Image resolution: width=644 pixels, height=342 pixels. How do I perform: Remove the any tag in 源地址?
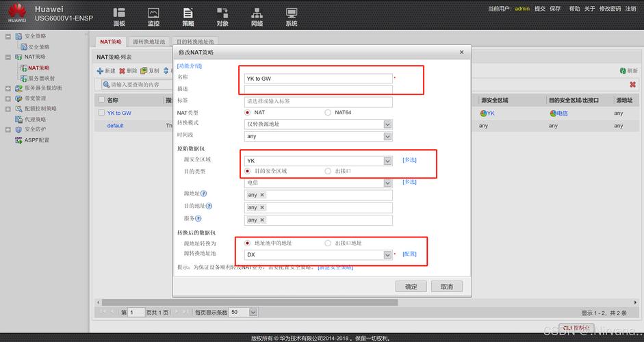pos(262,195)
